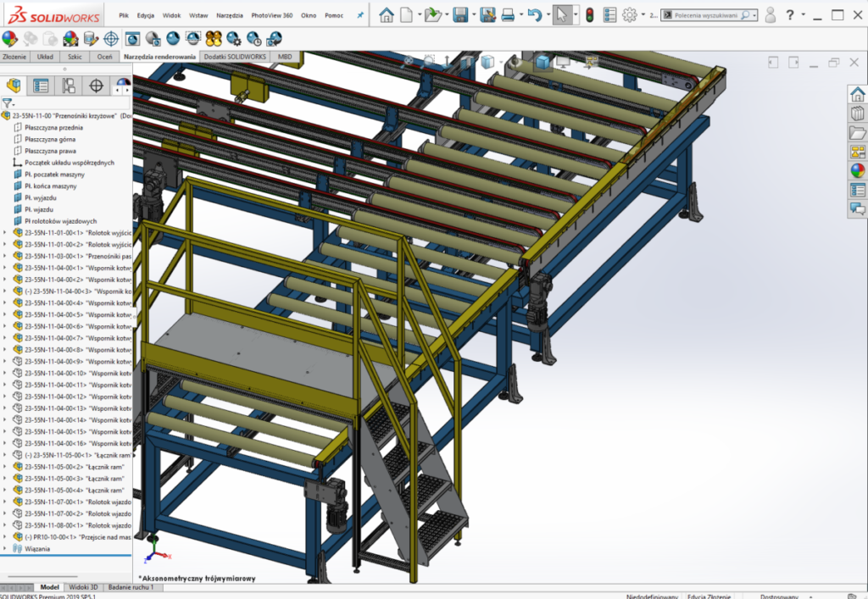Viewport: 868px width, 599px height.
Task: Click the Save floppy disk icon
Action: (x=460, y=15)
